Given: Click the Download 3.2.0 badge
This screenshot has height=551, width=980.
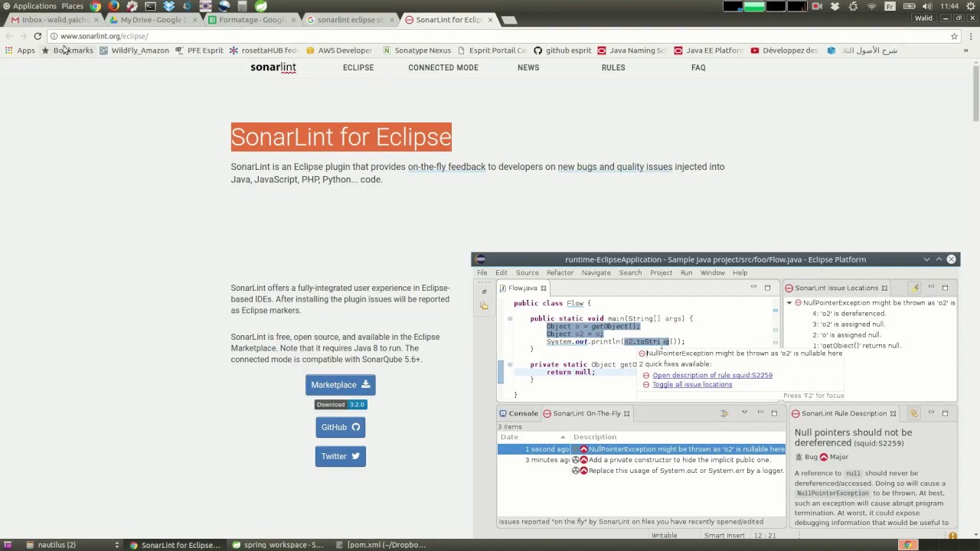Looking at the screenshot, I should [341, 404].
